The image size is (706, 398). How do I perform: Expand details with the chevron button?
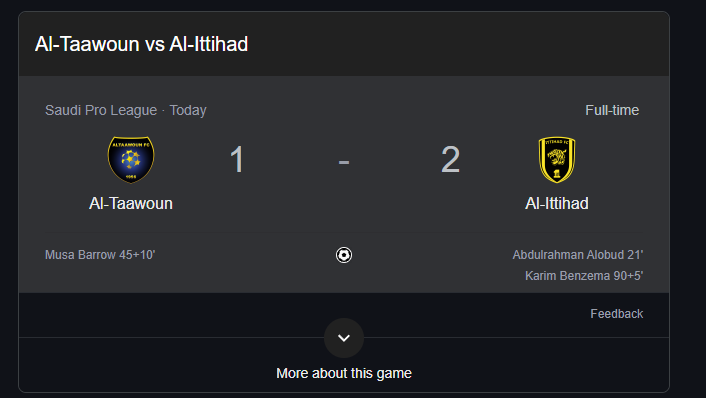pyautogui.click(x=344, y=338)
